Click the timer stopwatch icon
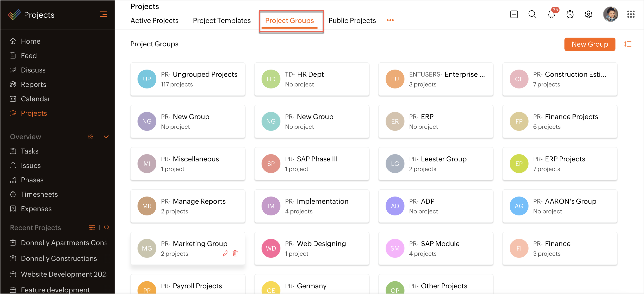Screen dimensions: 644x294 click(570, 14)
